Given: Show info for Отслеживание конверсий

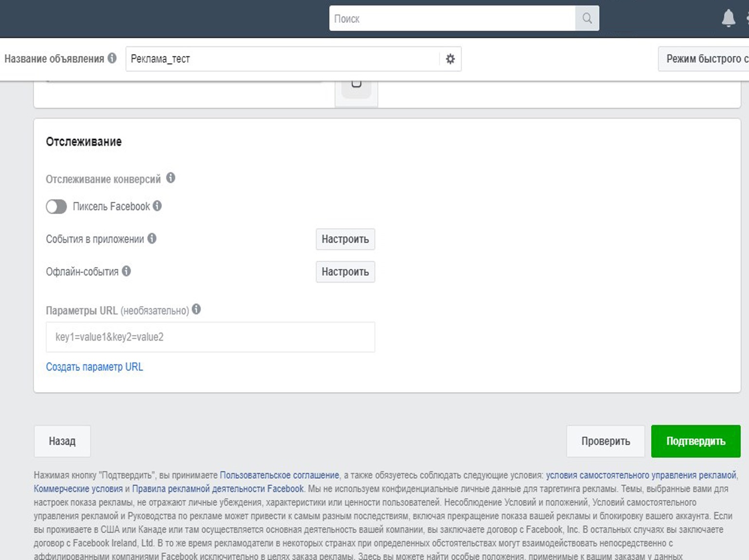Looking at the screenshot, I should 171,178.
